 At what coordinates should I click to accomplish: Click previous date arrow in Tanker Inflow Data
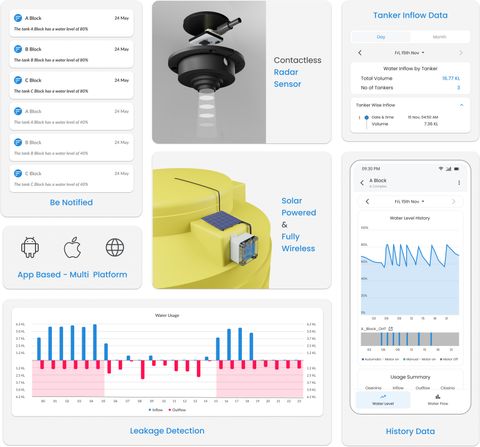click(360, 53)
